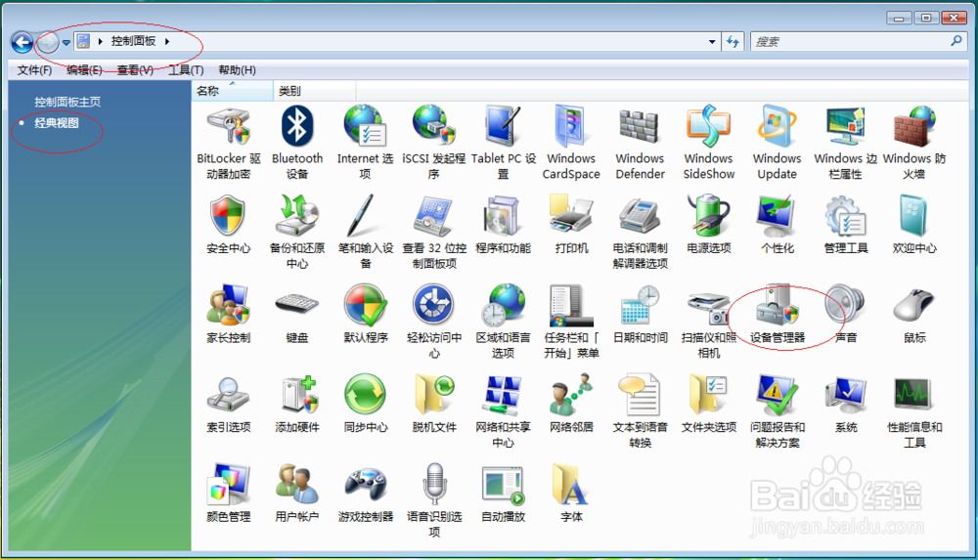Open 任务栏和「开始」菜单 icon
This screenshot has height=560, width=978.
571,306
